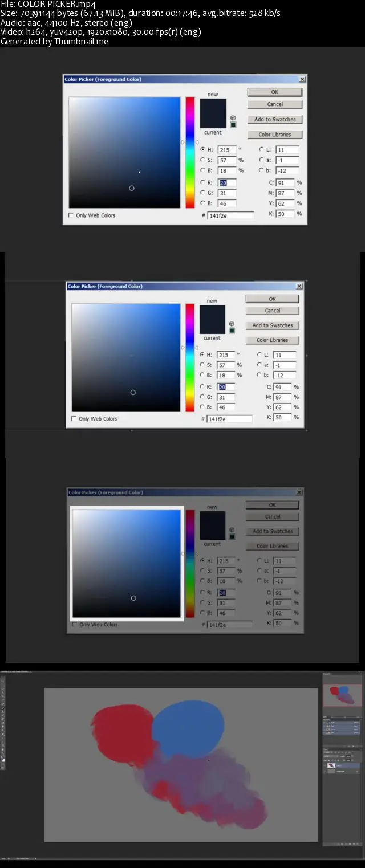Enable Only Web Colors in the first Color Picker
365x868 pixels.
(x=71, y=215)
